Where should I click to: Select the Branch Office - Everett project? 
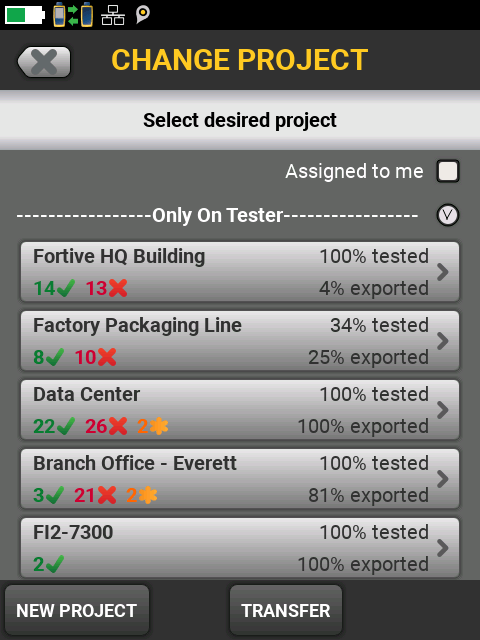click(240, 479)
